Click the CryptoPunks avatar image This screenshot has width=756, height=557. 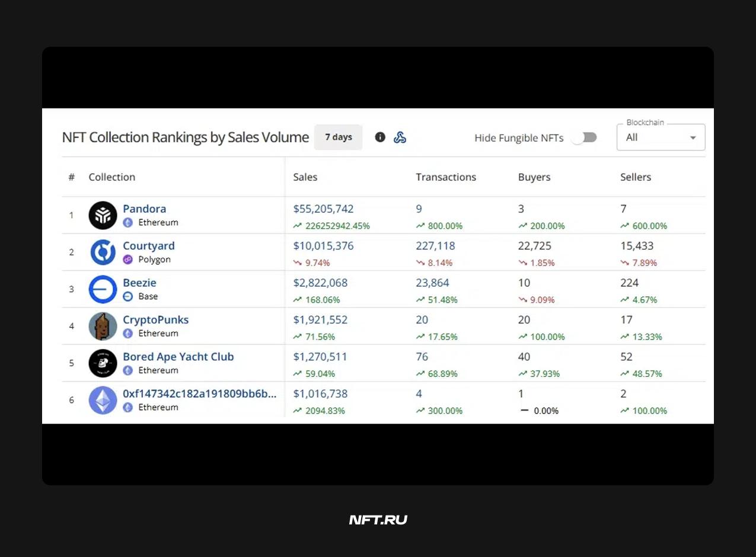click(103, 326)
